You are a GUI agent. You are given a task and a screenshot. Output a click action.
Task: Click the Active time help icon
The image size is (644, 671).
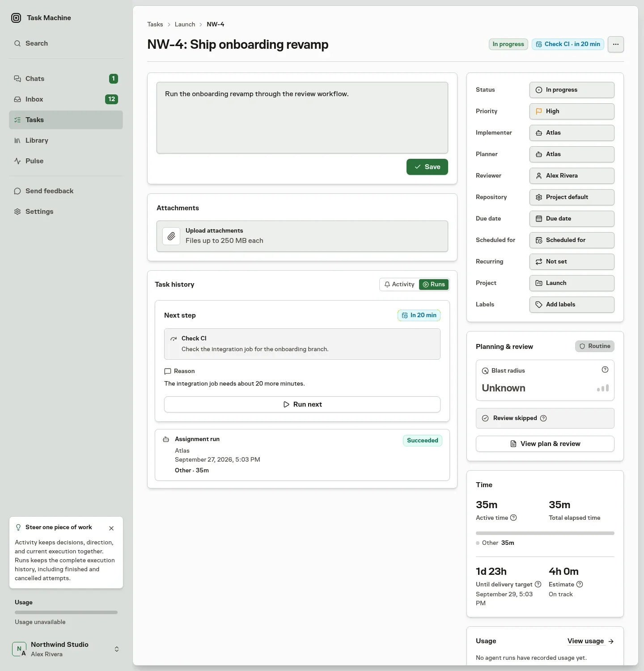(x=513, y=518)
